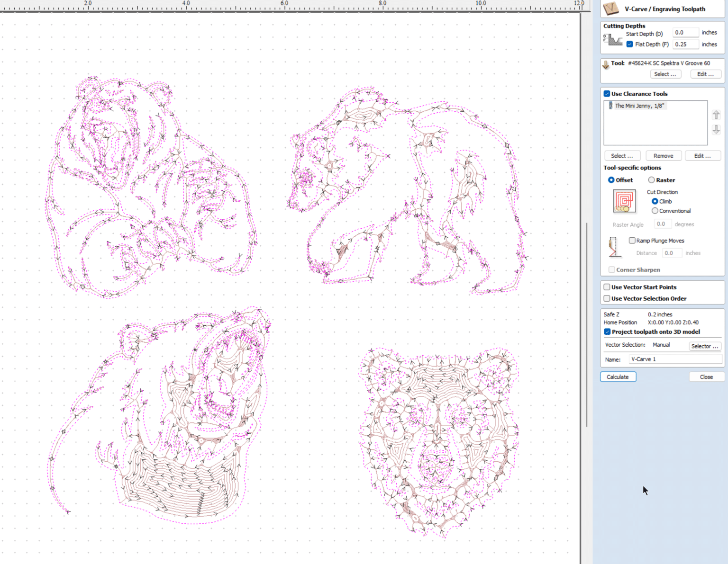Image resolution: width=728 pixels, height=564 pixels.
Task: Choose the Offset clearance strategy
Action: 611,180
